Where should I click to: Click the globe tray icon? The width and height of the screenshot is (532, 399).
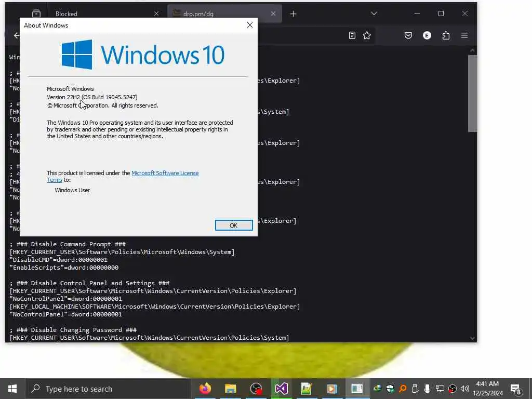coord(377,389)
